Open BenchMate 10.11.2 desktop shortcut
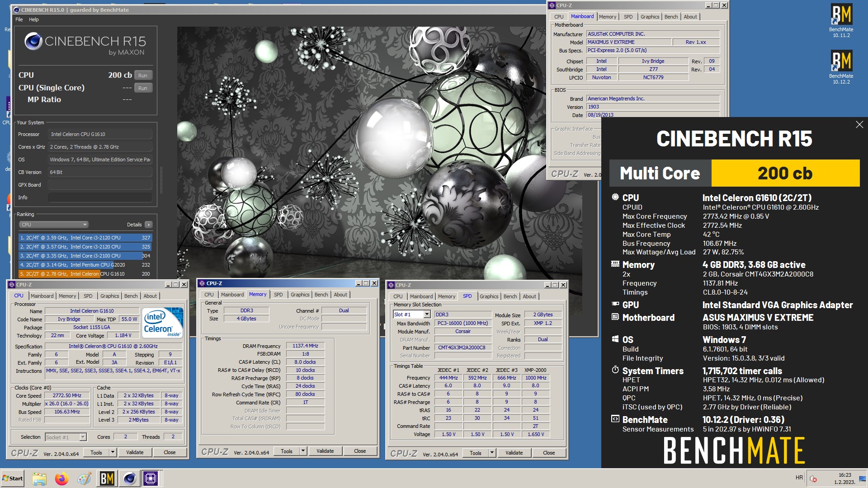868x488 pixels. 841,20
